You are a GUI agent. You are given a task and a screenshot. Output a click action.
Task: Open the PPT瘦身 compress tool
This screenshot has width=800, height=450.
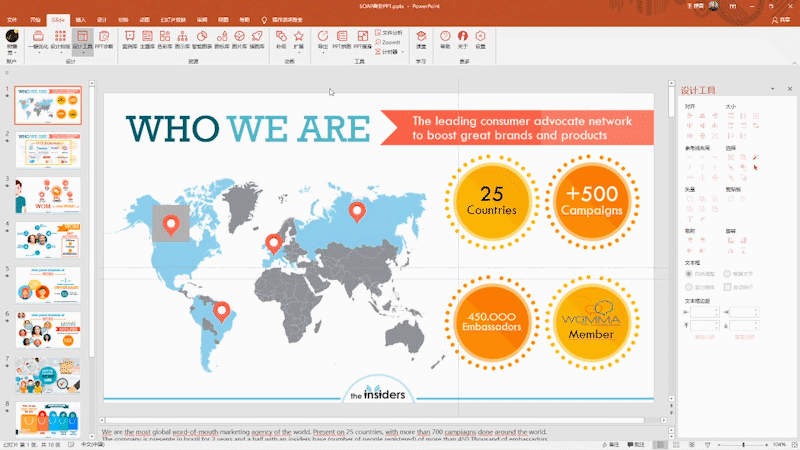tap(363, 39)
